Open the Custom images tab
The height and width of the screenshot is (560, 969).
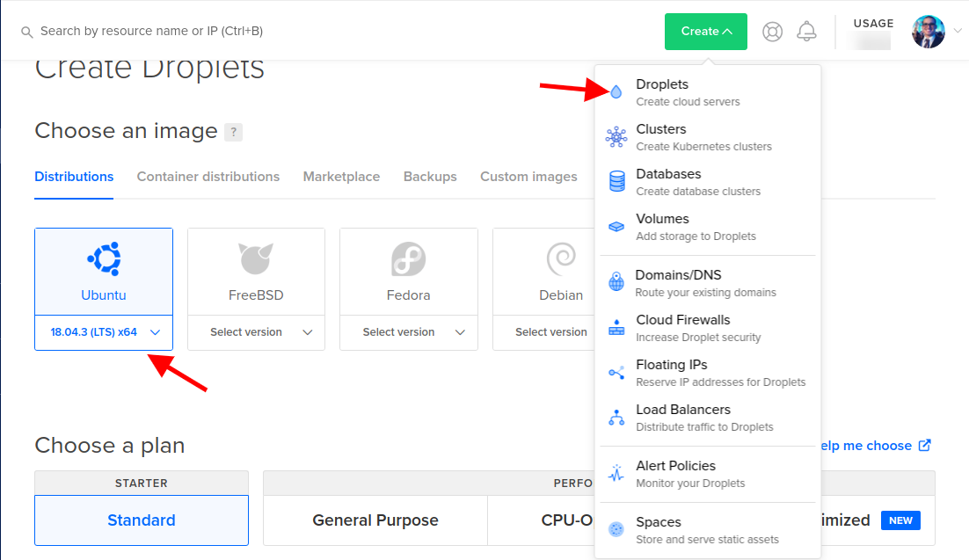[529, 177]
